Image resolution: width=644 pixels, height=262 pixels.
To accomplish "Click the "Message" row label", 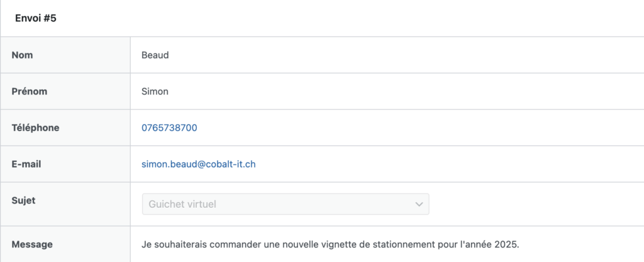I will (x=32, y=244).
